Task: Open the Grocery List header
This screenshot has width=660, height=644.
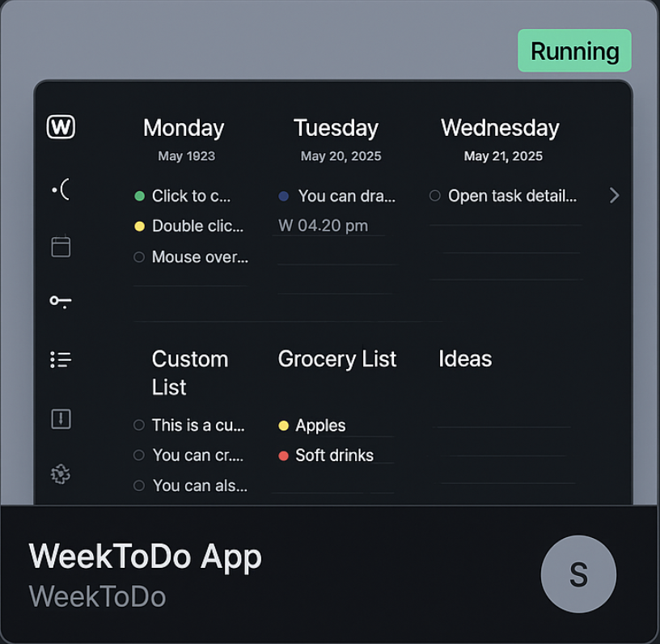Action: [337, 359]
